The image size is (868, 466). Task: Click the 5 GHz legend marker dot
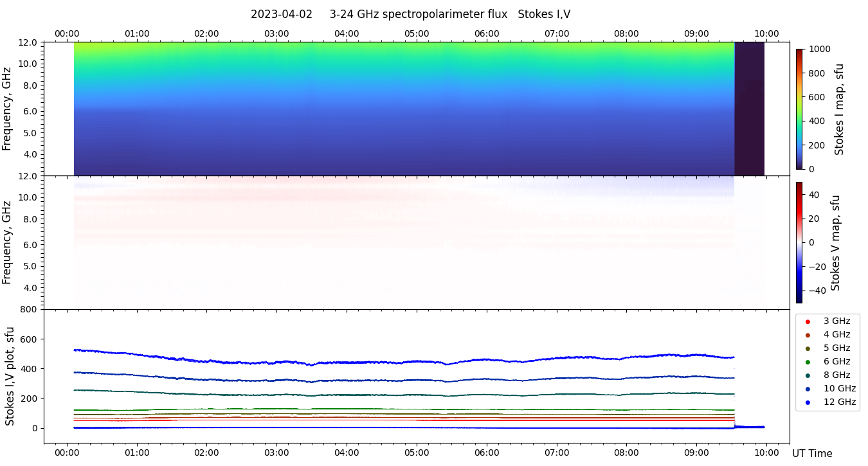(808, 348)
